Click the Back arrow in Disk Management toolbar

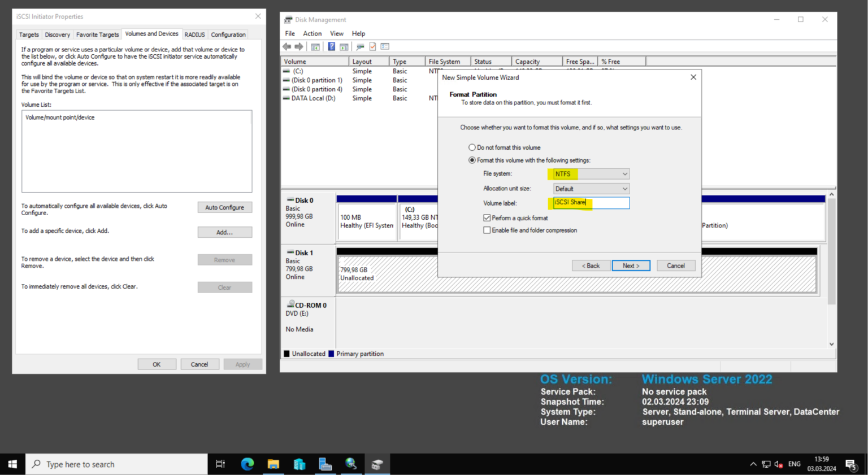287,46
